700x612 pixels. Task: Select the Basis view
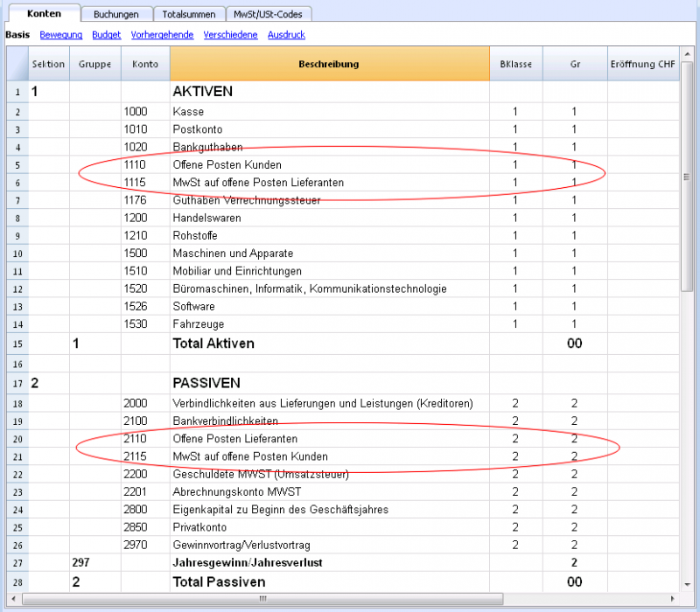click(x=17, y=35)
